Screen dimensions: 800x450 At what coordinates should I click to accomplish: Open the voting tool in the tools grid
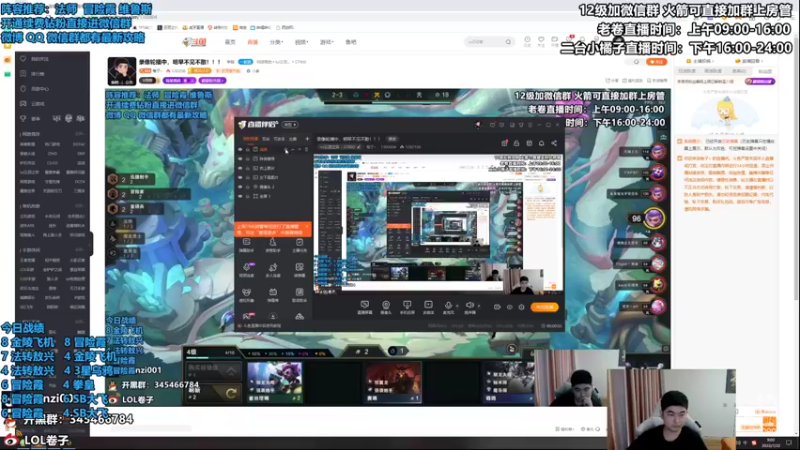coord(299,269)
